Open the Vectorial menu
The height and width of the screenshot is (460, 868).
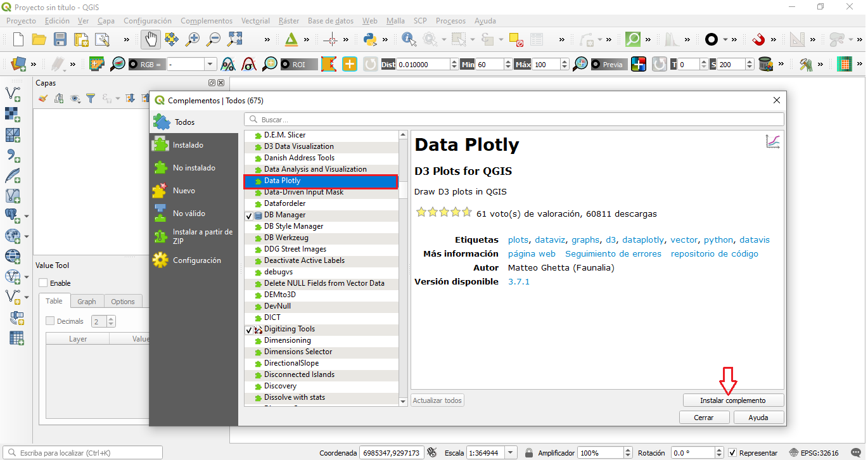pyautogui.click(x=255, y=20)
